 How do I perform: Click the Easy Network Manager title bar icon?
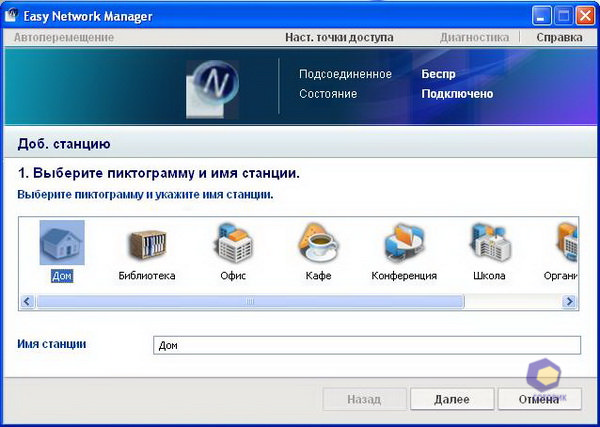click(11, 16)
